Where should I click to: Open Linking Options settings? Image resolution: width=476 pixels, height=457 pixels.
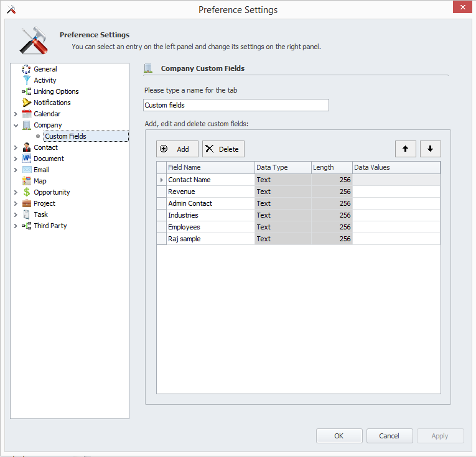(x=56, y=91)
